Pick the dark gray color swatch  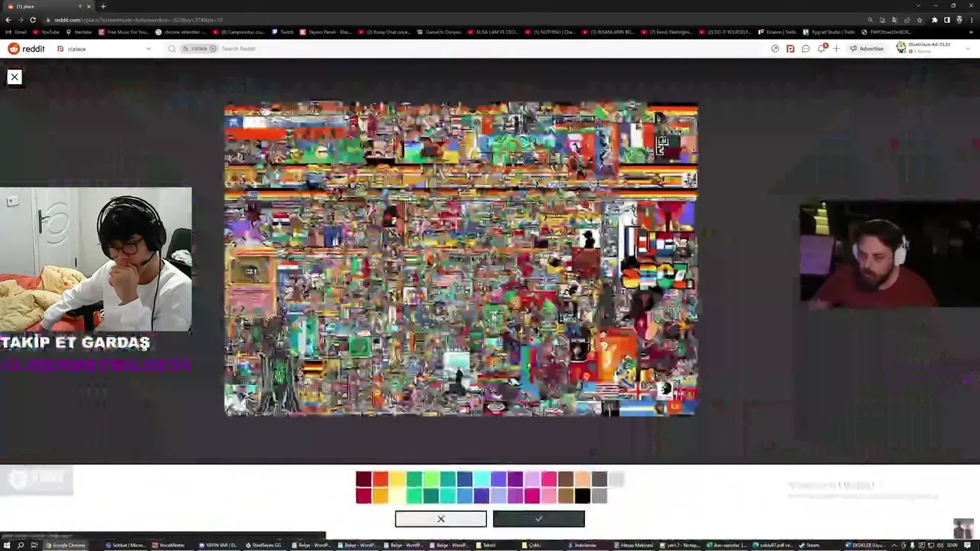coord(599,479)
